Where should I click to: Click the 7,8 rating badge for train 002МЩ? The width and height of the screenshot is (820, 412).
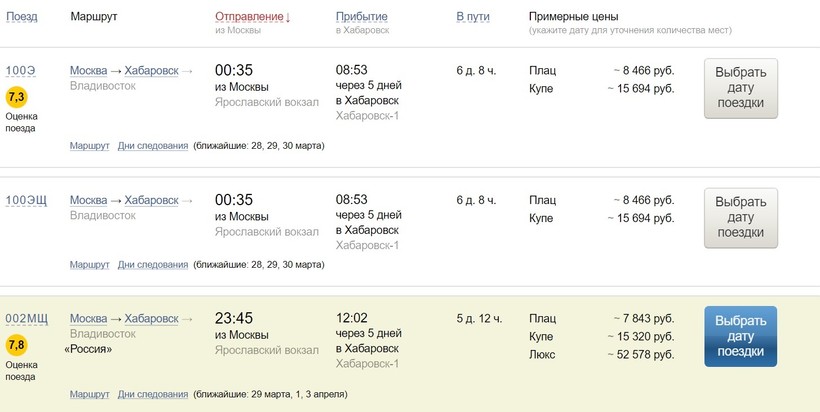[x=17, y=346]
